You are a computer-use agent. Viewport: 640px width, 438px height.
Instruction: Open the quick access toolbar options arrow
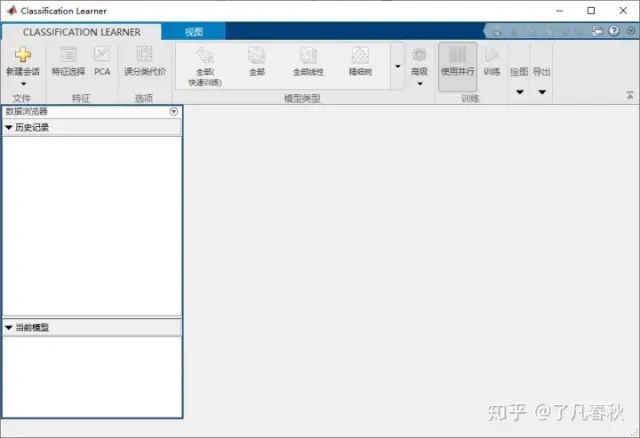(631, 31)
